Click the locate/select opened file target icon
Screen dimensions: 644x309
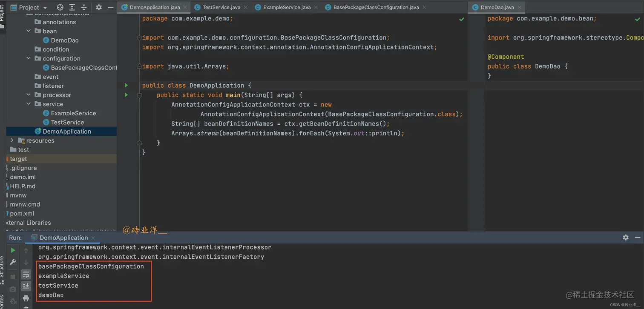pos(60,7)
